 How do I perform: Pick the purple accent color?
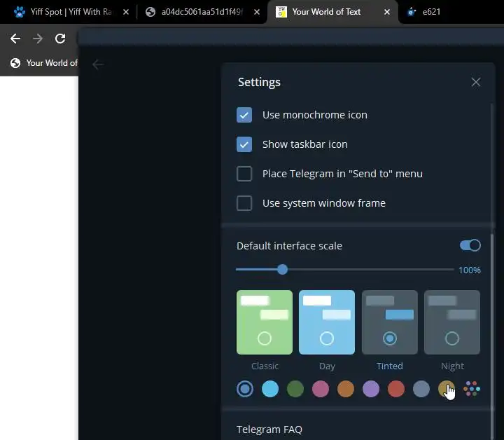[x=371, y=389]
